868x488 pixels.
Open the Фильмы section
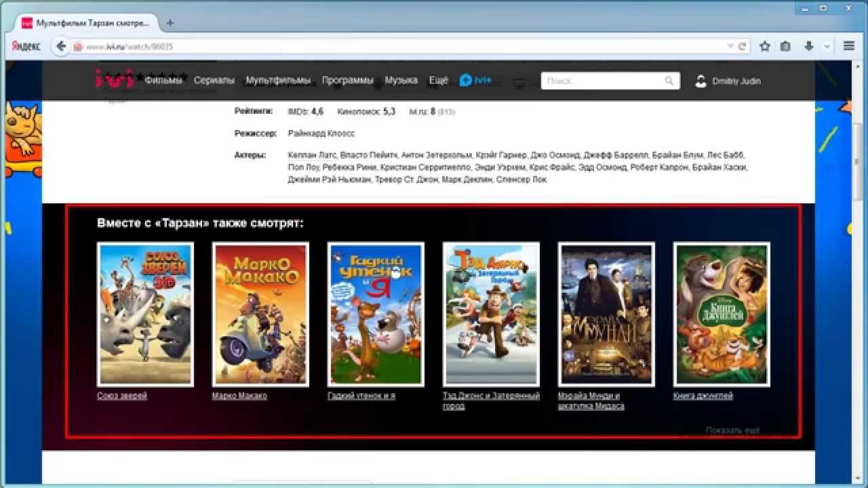click(163, 80)
